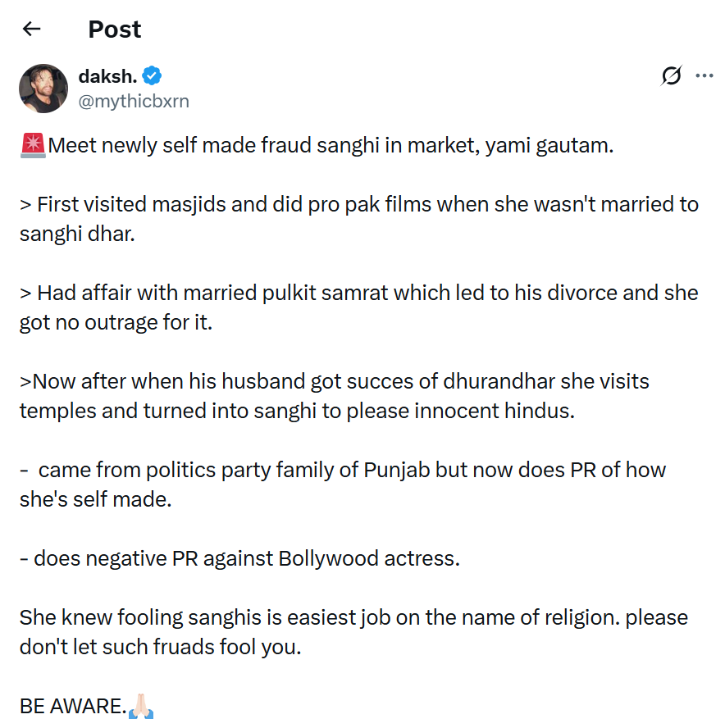The width and height of the screenshot is (725, 728).
Task: Click the "BE AWARE." text
Action: [72, 706]
